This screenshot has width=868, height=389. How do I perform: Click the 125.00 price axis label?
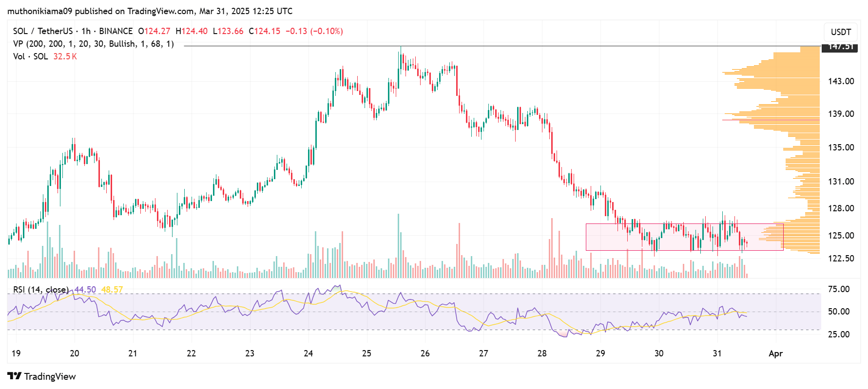pyautogui.click(x=841, y=236)
